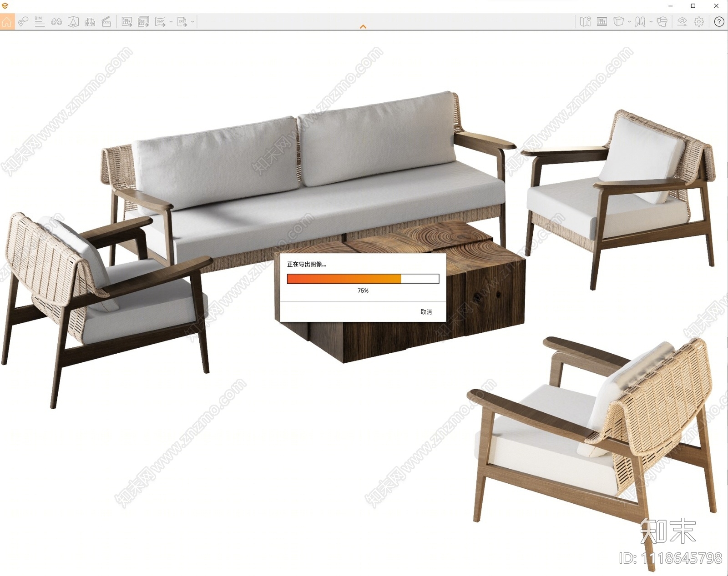Open the Visual Settings eye icon
The width and height of the screenshot is (728, 576).
click(x=682, y=21)
